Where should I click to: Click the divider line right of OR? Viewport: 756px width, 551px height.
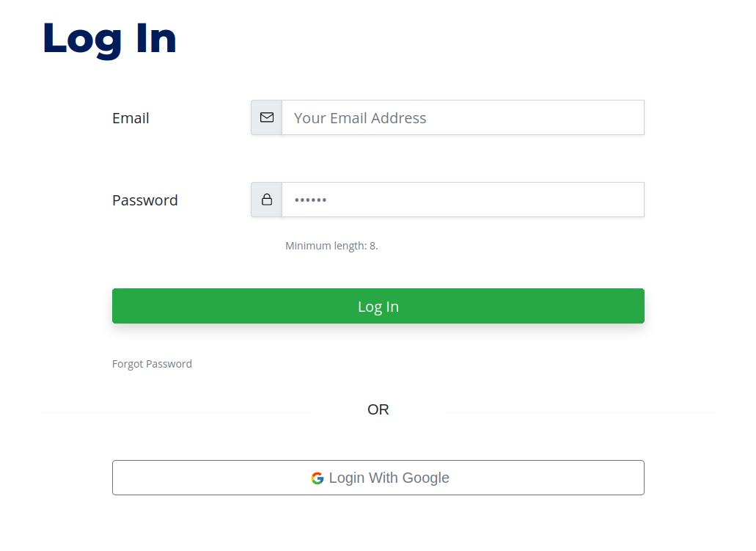coord(581,412)
